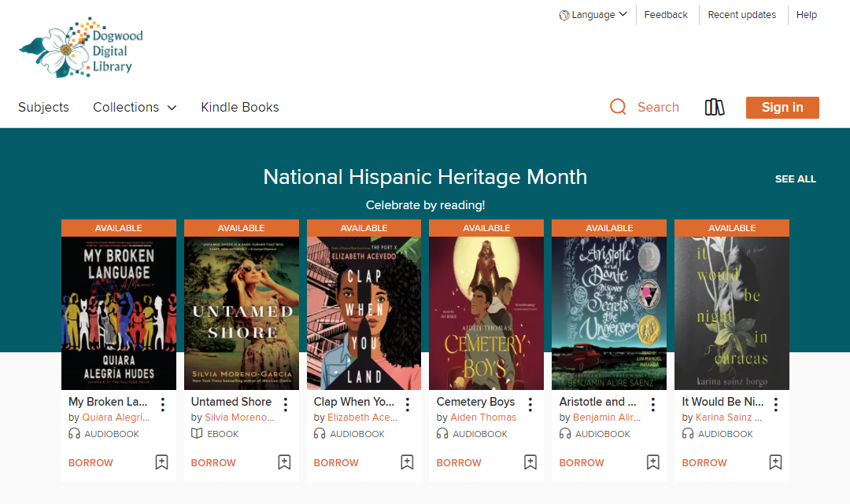
Task: Open three-dot menu for Aristotle and Dante
Action: pyautogui.click(x=653, y=405)
